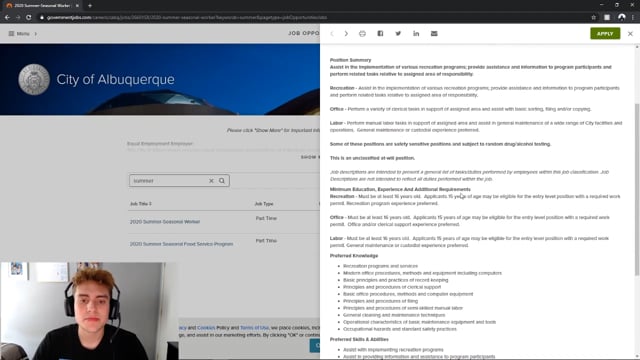Open 2020 Summer Seasonal Food Service Program

click(181, 244)
